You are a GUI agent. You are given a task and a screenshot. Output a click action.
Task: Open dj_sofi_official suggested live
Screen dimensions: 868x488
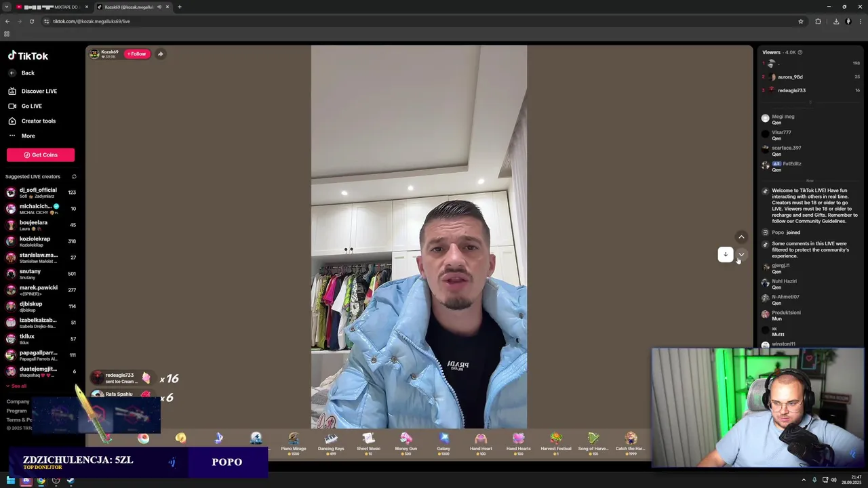coord(41,192)
